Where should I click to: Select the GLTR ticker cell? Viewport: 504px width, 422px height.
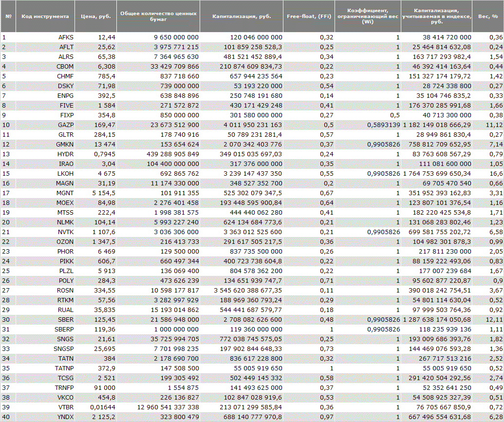(x=45, y=135)
